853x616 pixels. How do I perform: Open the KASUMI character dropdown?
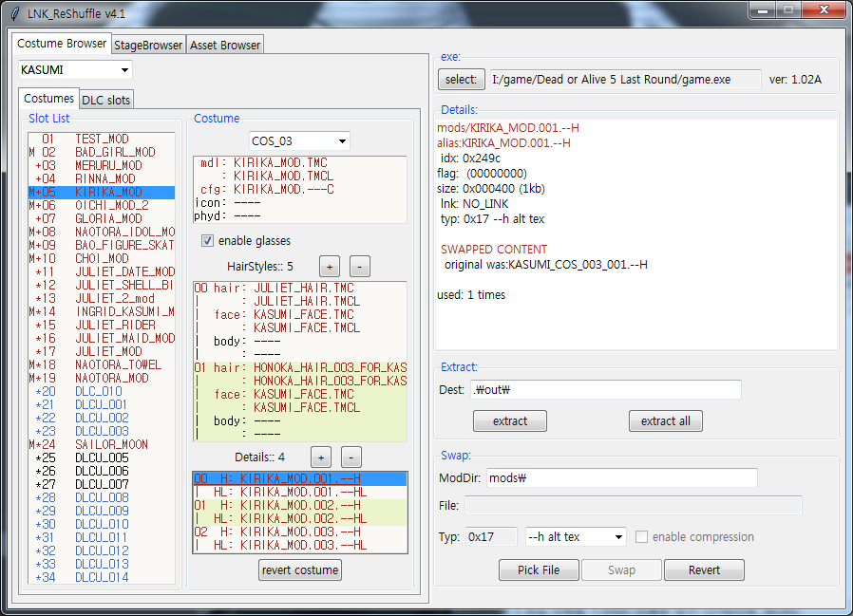pyautogui.click(x=75, y=70)
